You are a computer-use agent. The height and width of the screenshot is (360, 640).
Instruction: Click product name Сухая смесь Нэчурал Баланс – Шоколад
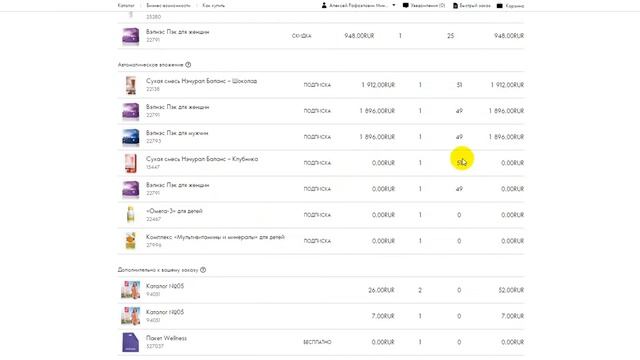[x=202, y=81]
